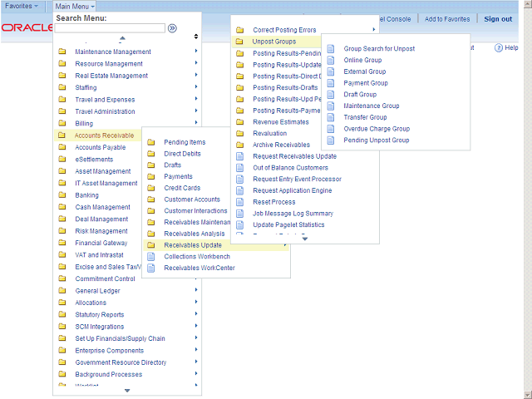This screenshot has width=532, height=399.
Task: Click the Online Group page icon
Action: [331, 61]
